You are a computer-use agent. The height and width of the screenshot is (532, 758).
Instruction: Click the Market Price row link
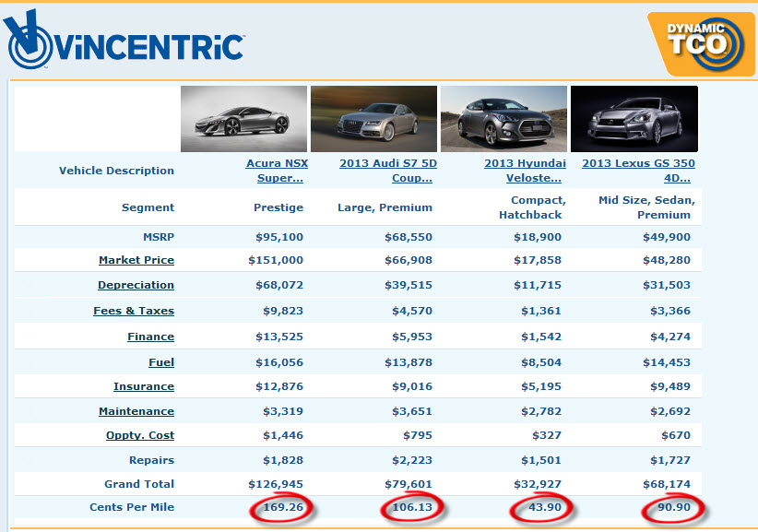pos(136,260)
